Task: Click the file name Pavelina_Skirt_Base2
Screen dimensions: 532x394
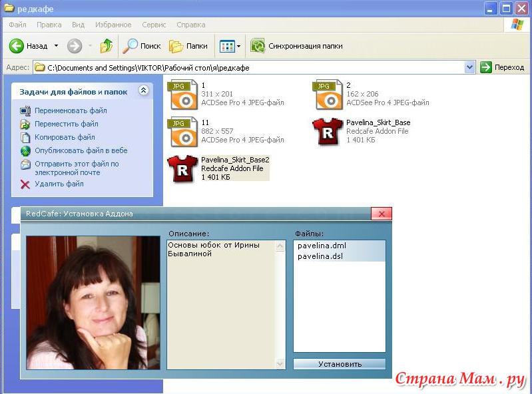Action: pos(235,160)
